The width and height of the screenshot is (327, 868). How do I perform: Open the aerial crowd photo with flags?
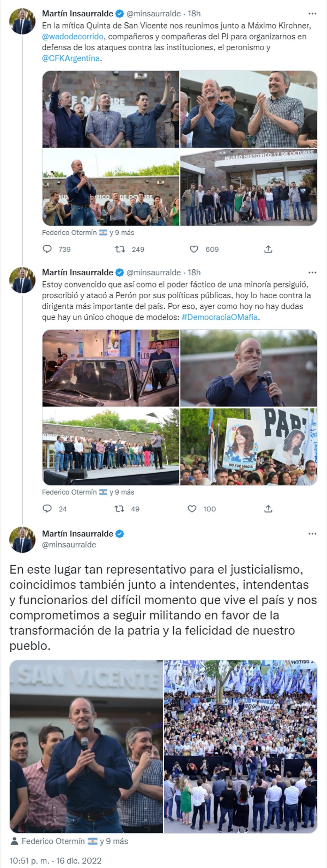[241, 746]
